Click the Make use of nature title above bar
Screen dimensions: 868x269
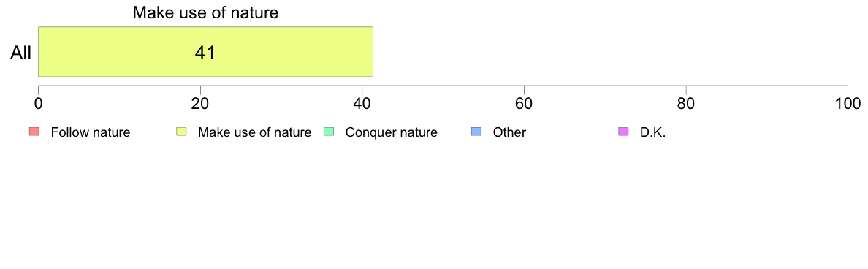pos(205,12)
